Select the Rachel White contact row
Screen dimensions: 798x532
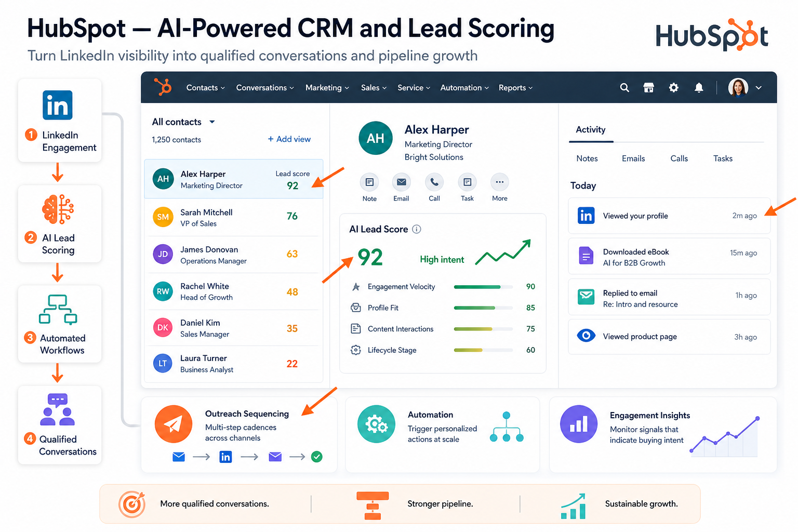[234, 291]
